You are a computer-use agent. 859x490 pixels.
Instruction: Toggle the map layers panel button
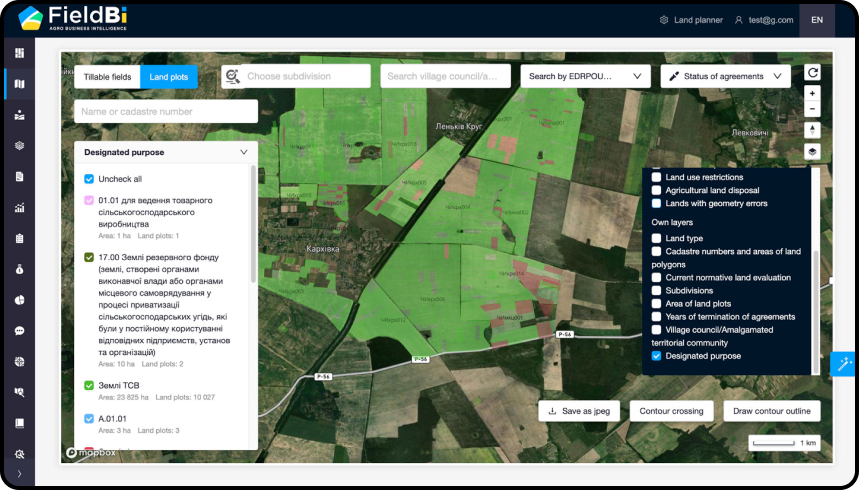[x=812, y=152]
